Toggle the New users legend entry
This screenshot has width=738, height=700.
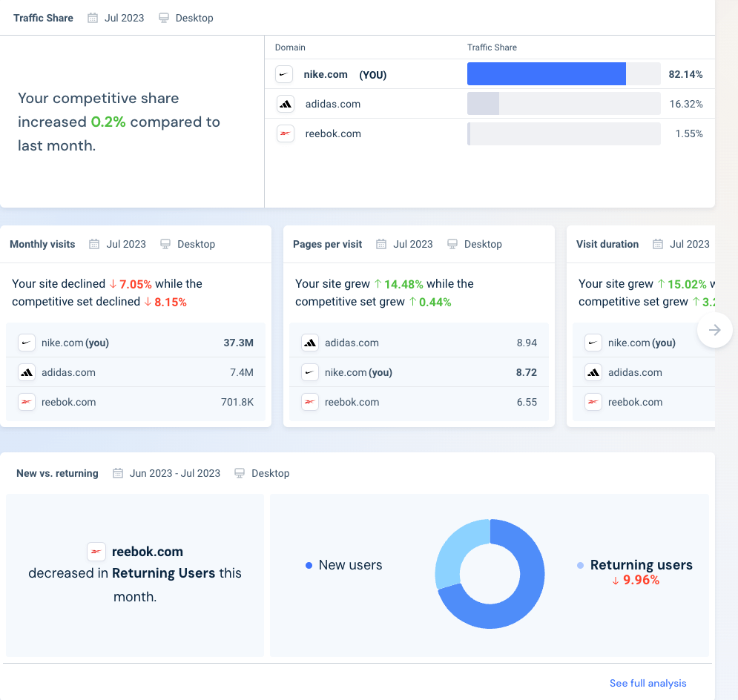coord(343,564)
